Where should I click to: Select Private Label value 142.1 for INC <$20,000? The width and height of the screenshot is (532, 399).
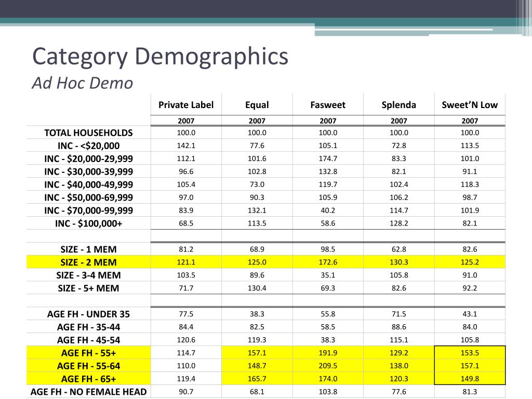(186, 145)
